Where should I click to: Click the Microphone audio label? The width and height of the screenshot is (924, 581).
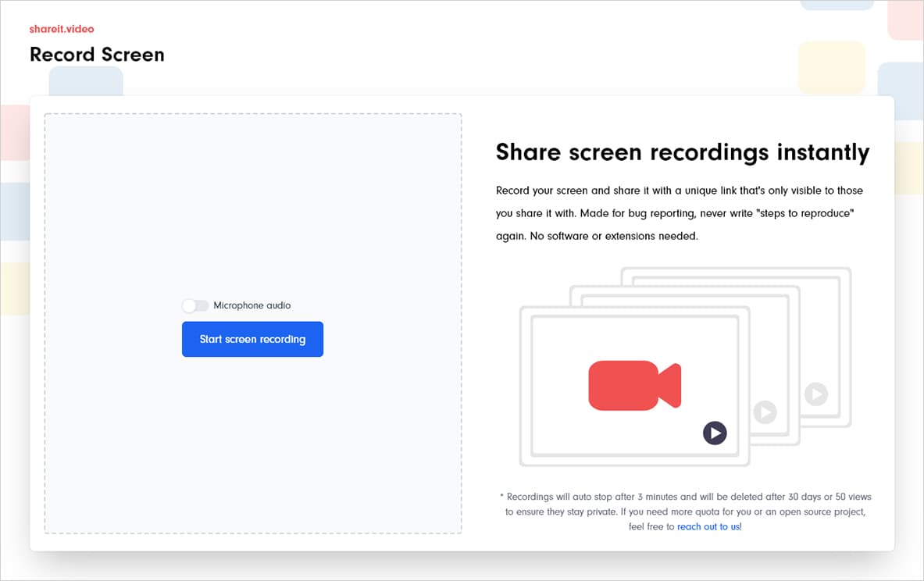pos(252,305)
